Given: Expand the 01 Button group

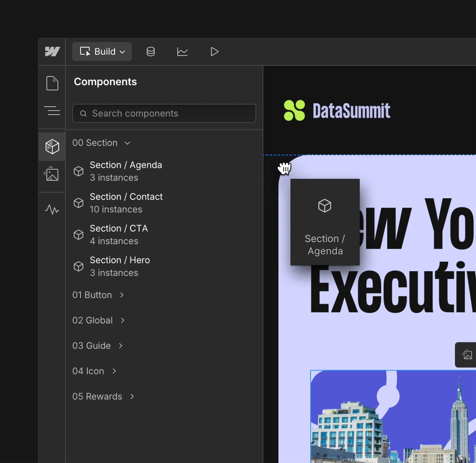Looking at the screenshot, I should 98,295.
